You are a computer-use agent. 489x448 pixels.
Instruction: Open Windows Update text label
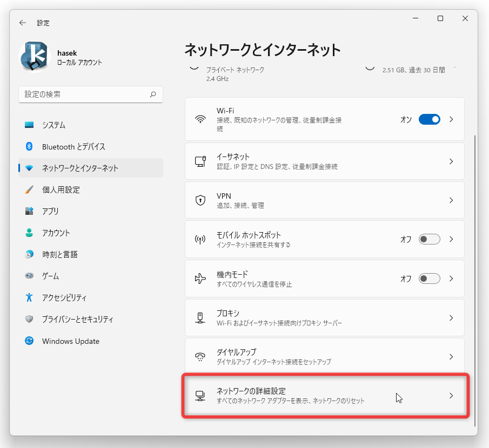click(71, 341)
